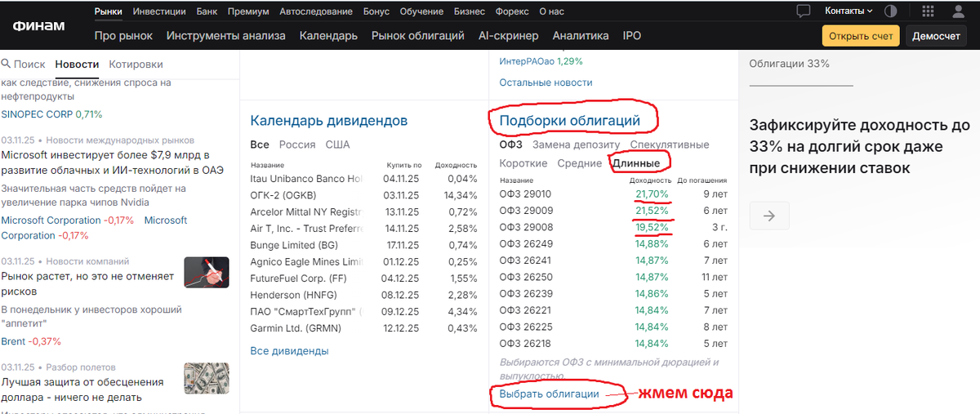
Task: Open the AI-скринер section
Action: [508, 36]
